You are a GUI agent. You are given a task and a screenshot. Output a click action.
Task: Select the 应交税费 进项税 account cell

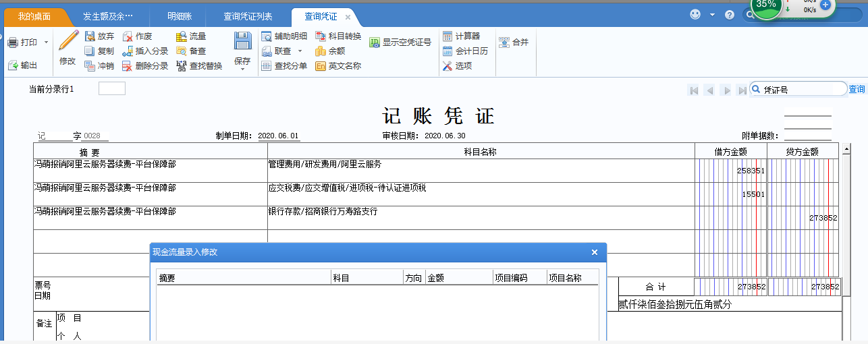481,194
